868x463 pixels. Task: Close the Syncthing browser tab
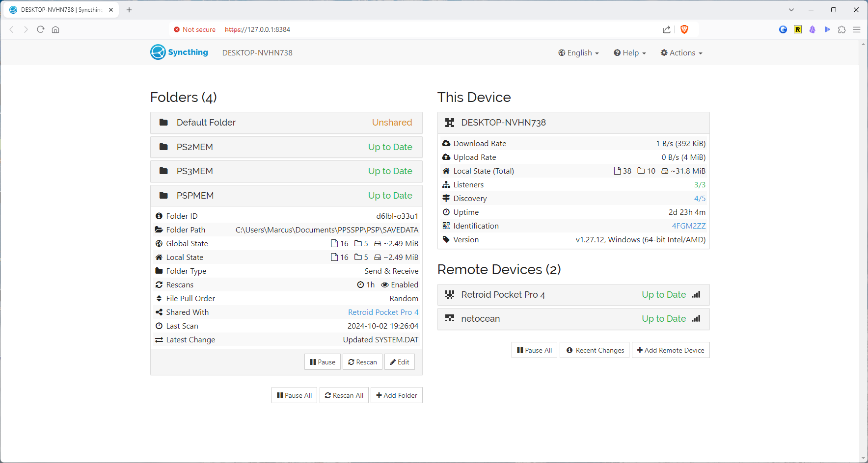coord(111,10)
